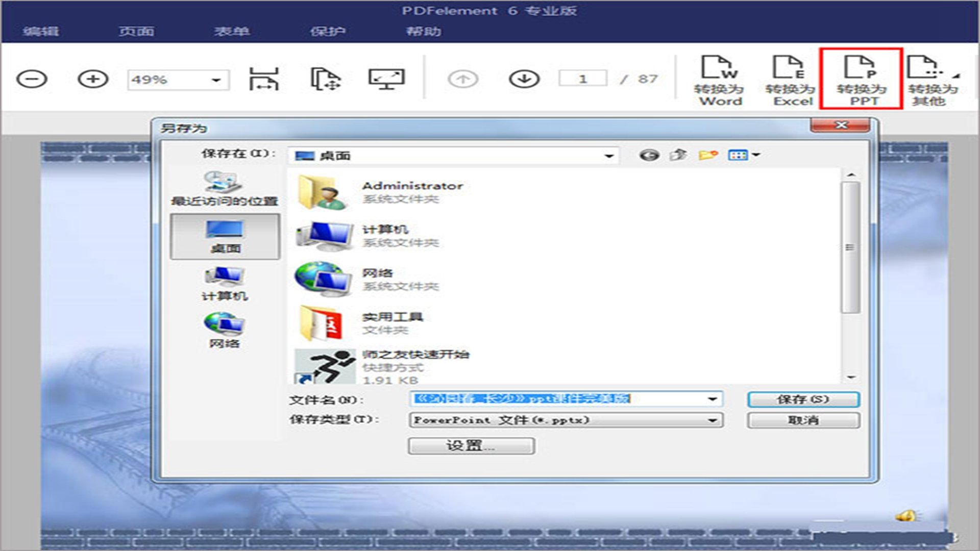The height and width of the screenshot is (551, 980).
Task: Open the 表单 menu
Action: click(232, 31)
